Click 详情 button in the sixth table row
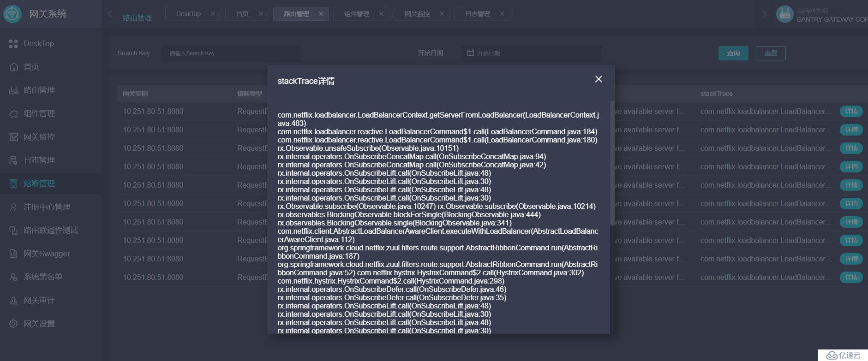The image size is (868, 361). 851,203
